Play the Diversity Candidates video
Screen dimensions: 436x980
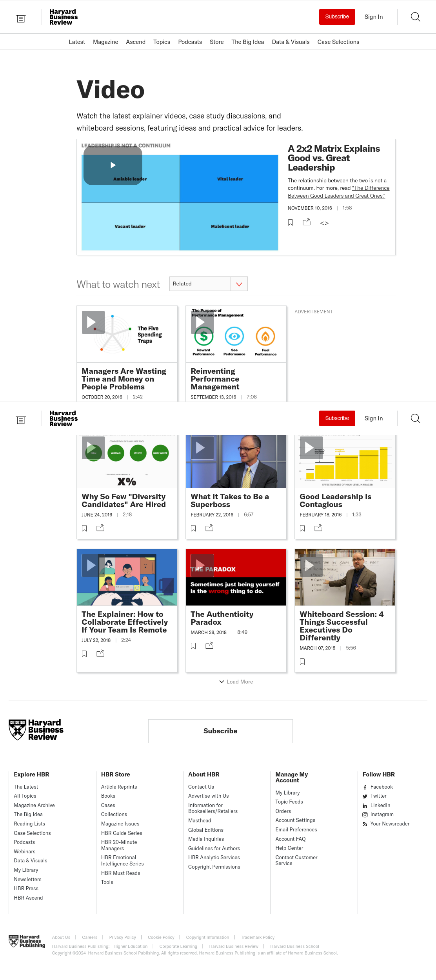point(93,448)
